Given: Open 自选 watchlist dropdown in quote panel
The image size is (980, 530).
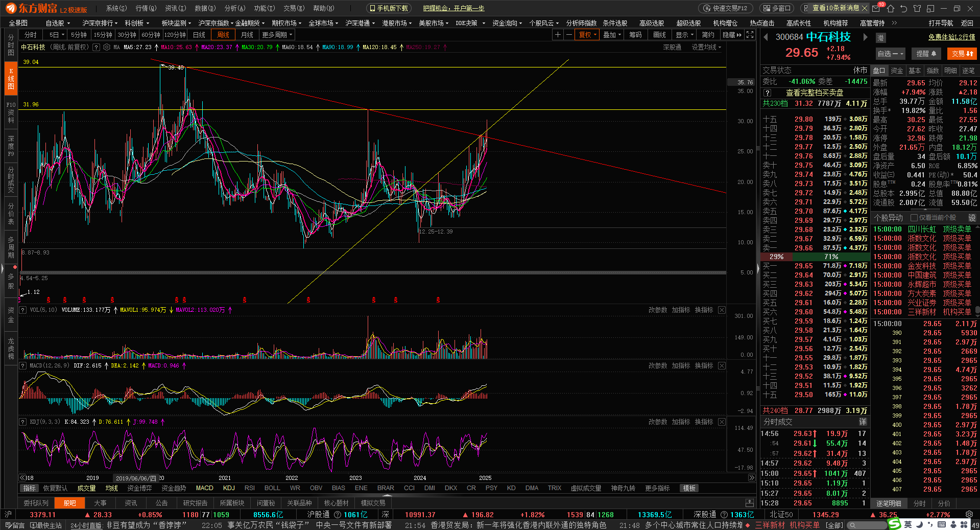Looking at the screenshot, I should (x=891, y=54).
